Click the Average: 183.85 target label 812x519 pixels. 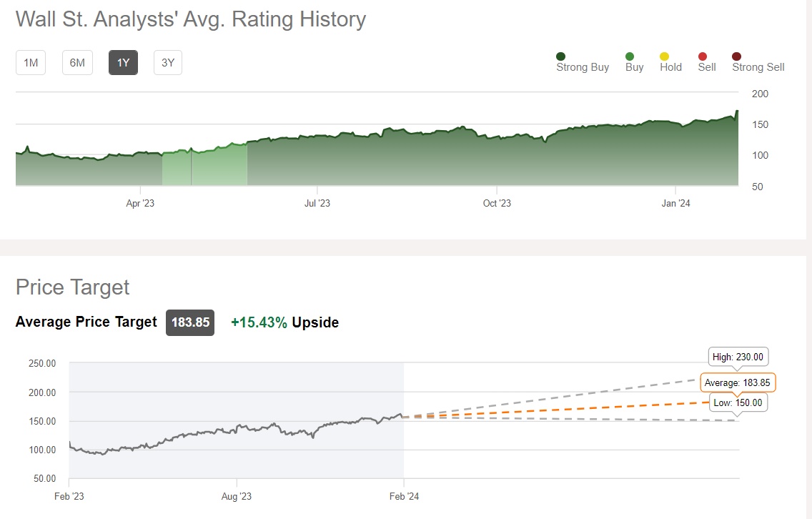click(738, 382)
